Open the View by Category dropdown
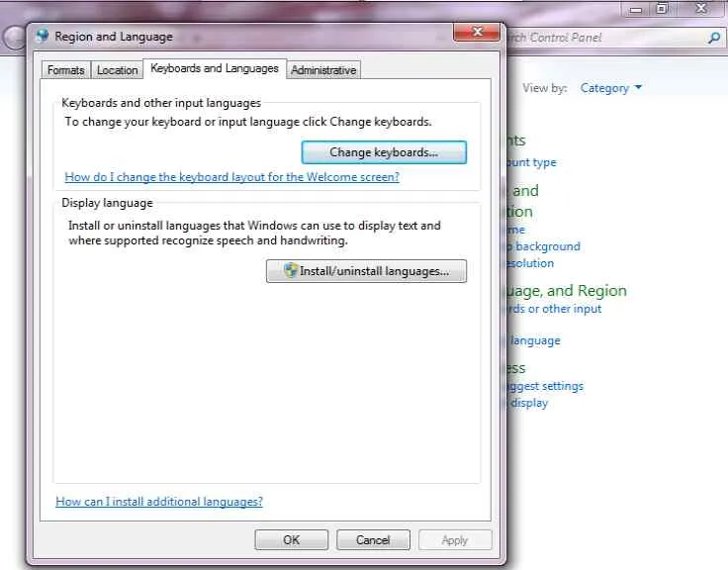This screenshot has height=570, width=728. (x=610, y=88)
